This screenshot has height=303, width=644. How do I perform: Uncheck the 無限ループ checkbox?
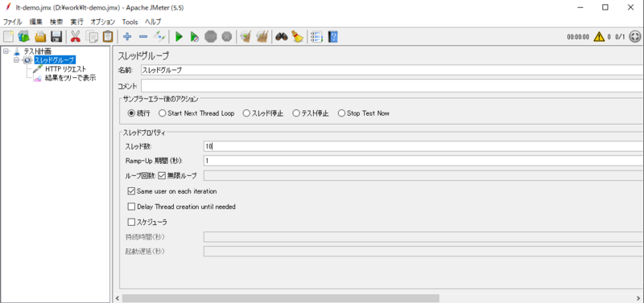162,176
